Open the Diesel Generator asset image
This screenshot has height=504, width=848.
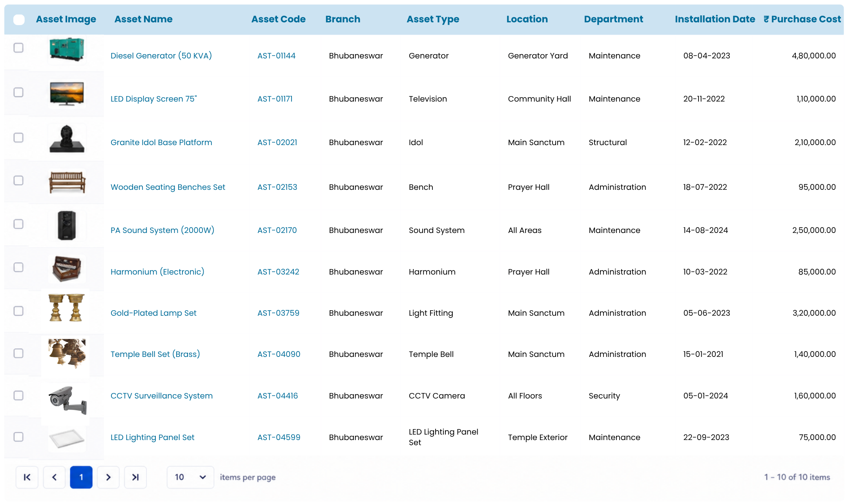tap(67, 50)
